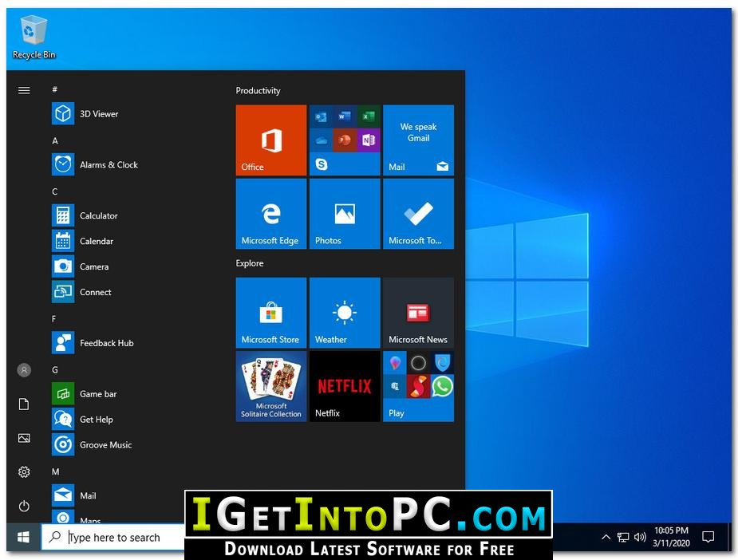Click the Productivity group title
The image size is (738, 560).
258,90
